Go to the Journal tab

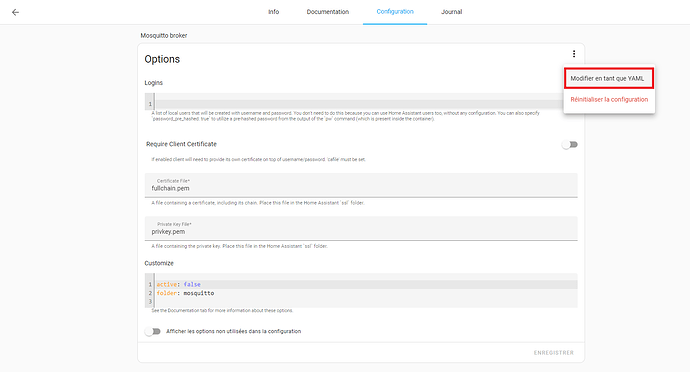[451, 12]
